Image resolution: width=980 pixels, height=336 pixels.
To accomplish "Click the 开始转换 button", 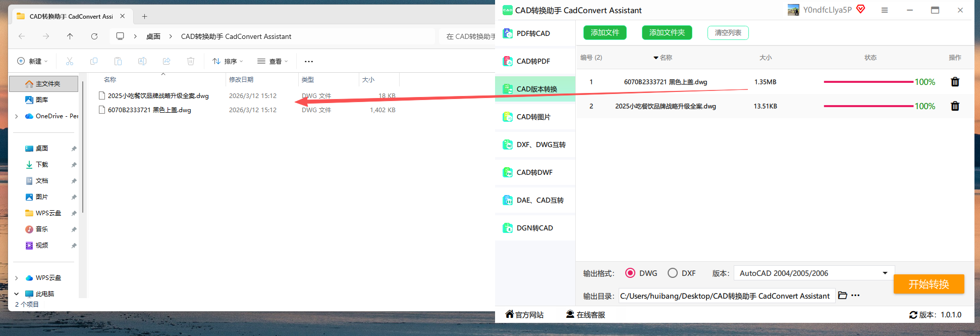I will [929, 284].
